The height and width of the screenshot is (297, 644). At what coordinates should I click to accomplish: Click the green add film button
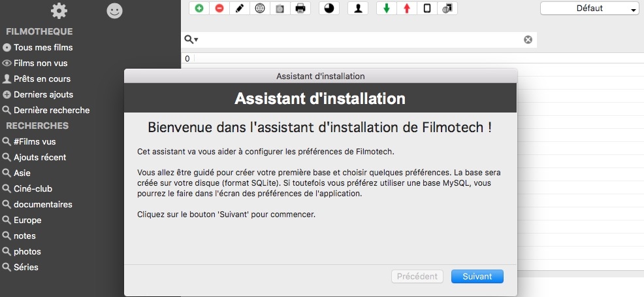point(199,9)
